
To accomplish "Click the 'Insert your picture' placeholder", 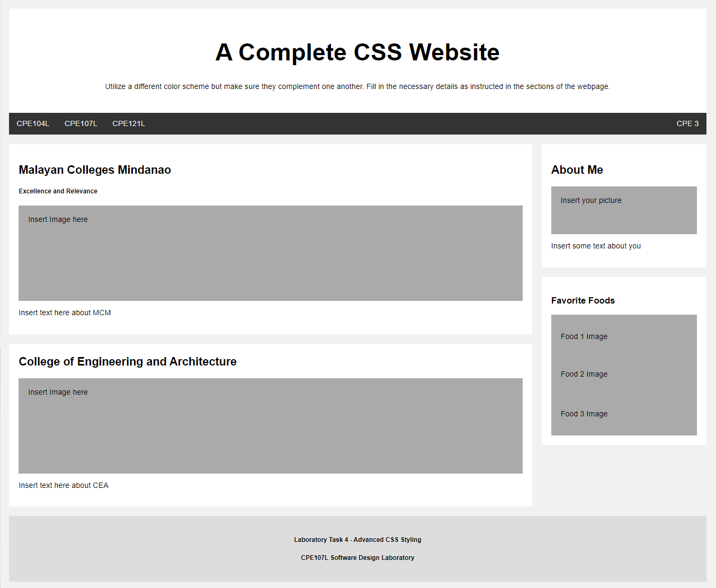I will 624,210.
